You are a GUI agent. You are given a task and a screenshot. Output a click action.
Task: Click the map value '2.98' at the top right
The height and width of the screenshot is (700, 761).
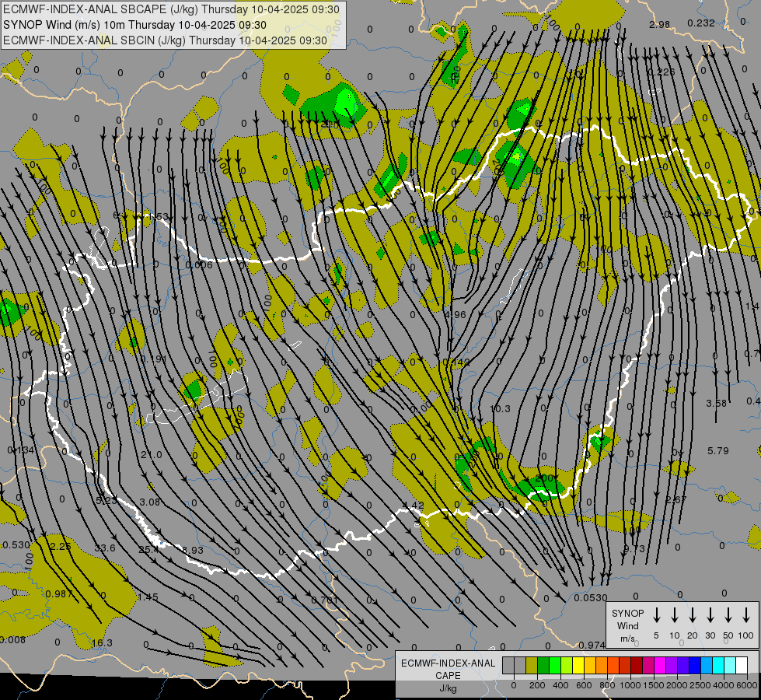pos(660,24)
